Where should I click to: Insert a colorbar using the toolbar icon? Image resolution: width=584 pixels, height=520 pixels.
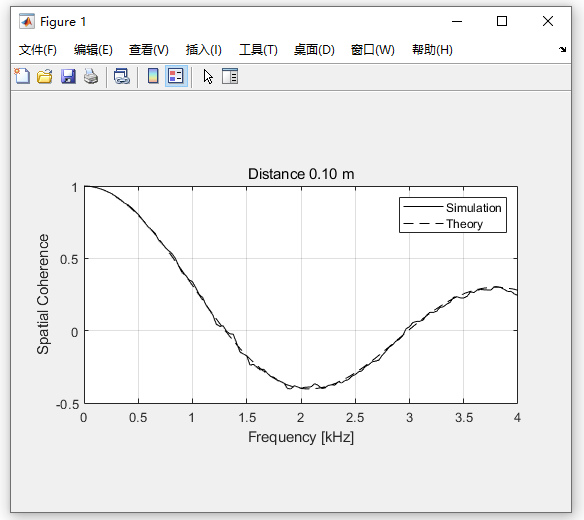[153, 76]
